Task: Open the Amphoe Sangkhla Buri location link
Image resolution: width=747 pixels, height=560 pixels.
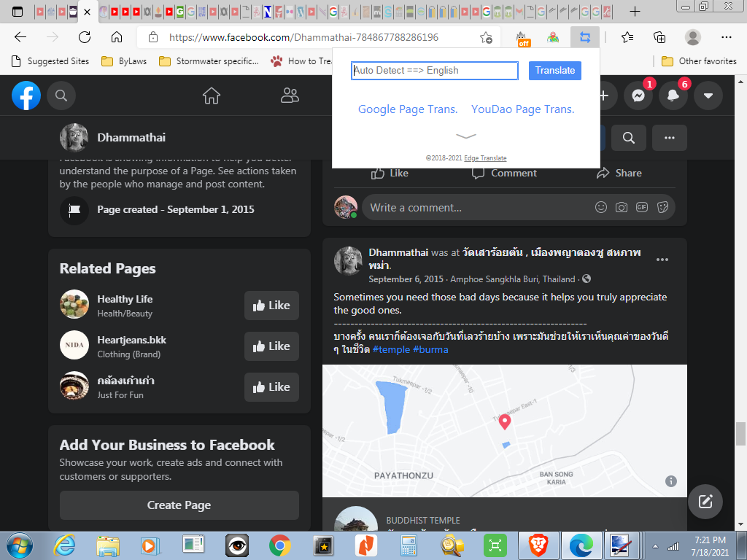Action: point(513,279)
